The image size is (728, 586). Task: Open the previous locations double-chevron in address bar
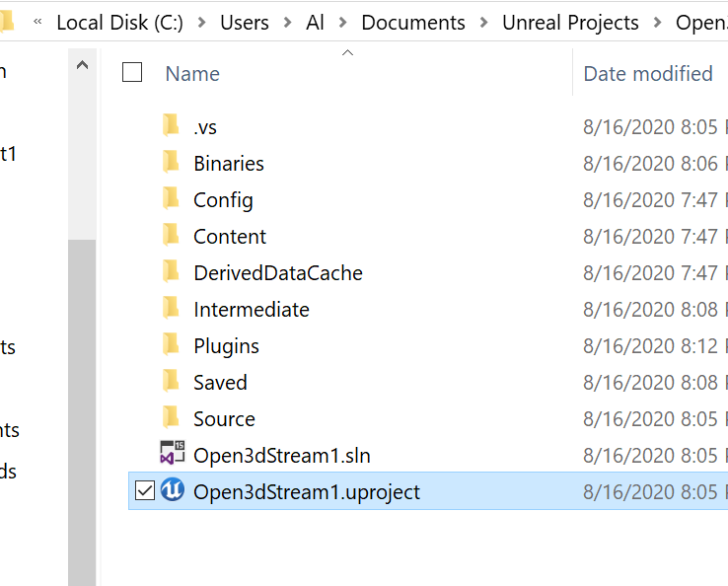point(37,22)
